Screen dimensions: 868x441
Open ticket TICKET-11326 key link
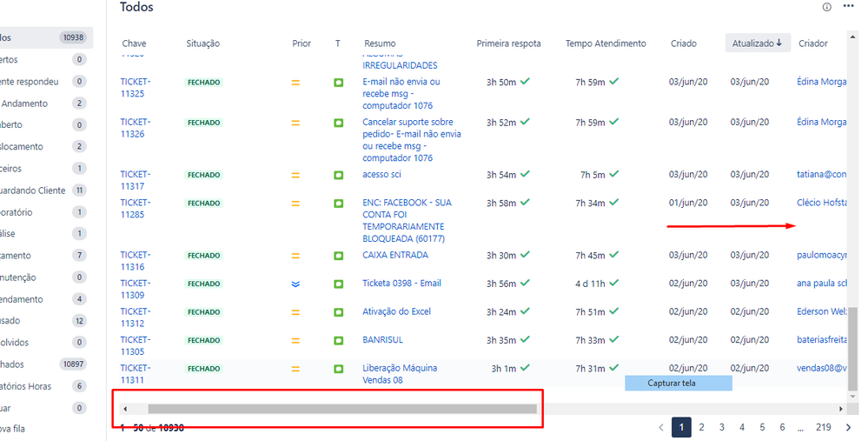point(135,128)
